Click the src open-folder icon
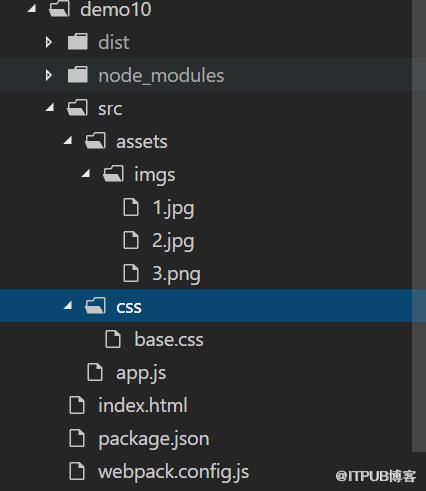The image size is (426, 491). (77, 108)
